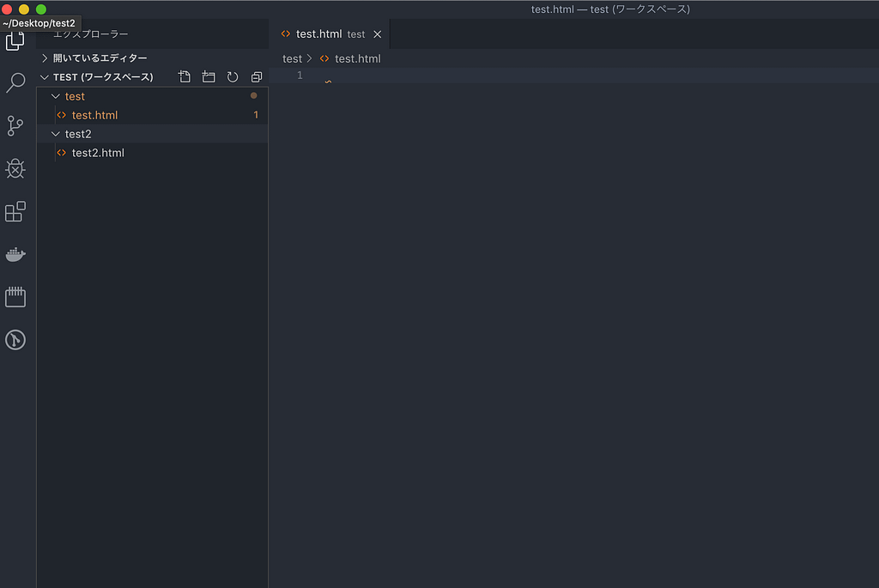Click the HTML file icon in the editor tab

(286, 33)
